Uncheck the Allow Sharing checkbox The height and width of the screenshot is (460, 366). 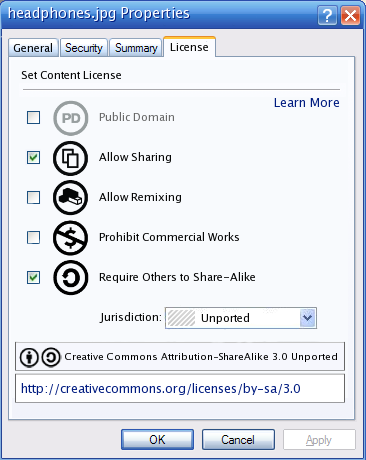coord(33,157)
